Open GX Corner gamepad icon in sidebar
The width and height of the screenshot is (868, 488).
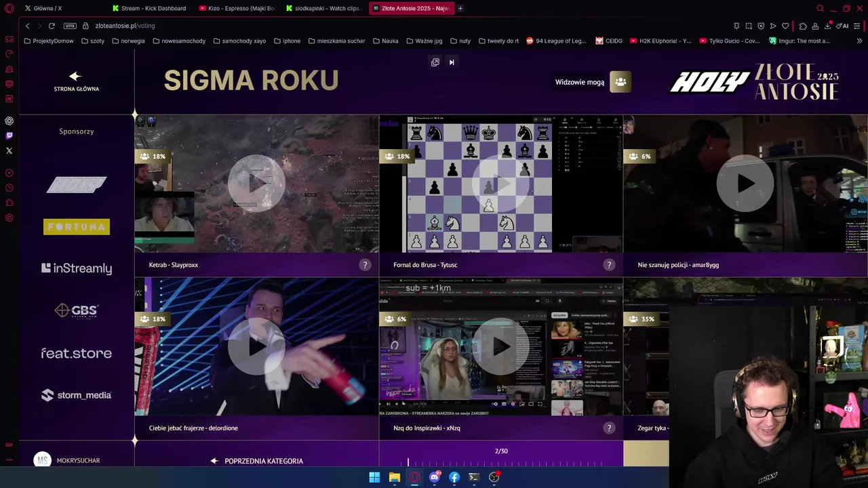click(x=9, y=39)
